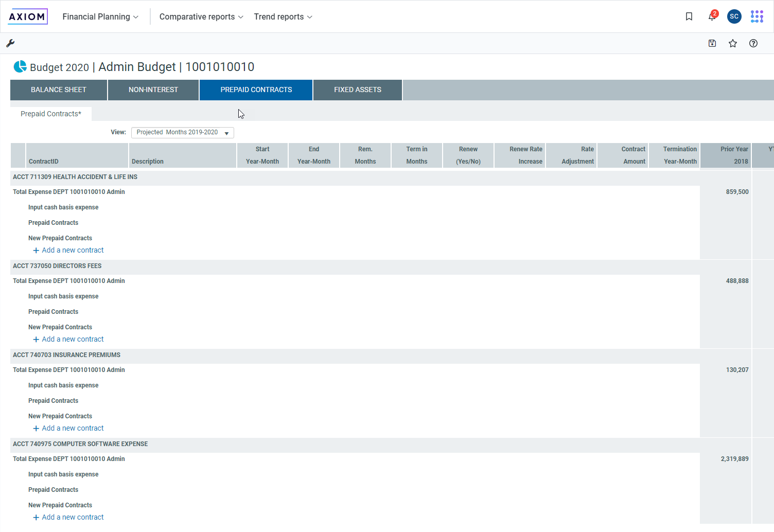This screenshot has width=774, height=532.
Task: Click the End Year-Month column header
Action: tap(314, 155)
